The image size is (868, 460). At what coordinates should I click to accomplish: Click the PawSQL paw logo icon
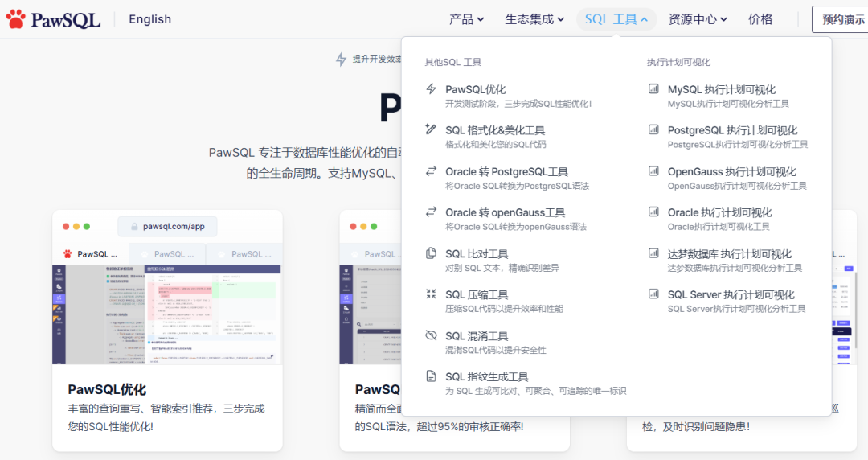[x=15, y=18]
